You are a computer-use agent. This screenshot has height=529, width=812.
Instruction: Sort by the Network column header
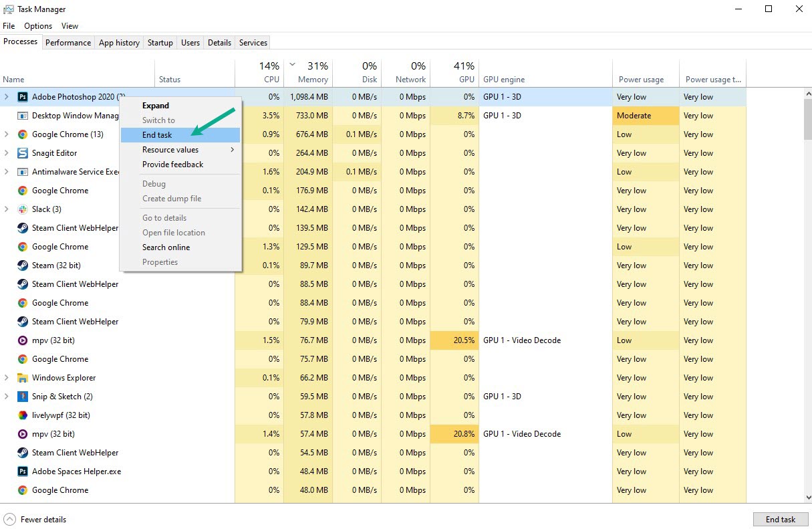coord(406,73)
